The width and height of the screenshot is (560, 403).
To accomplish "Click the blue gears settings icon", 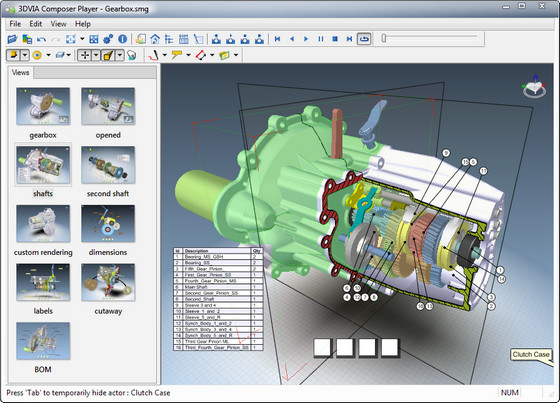I will (108, 39).
